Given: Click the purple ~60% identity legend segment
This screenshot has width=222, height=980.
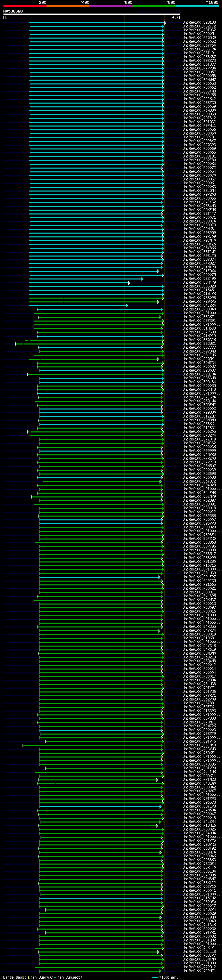Looking at the screenshot, I should [x=111, y=6].
